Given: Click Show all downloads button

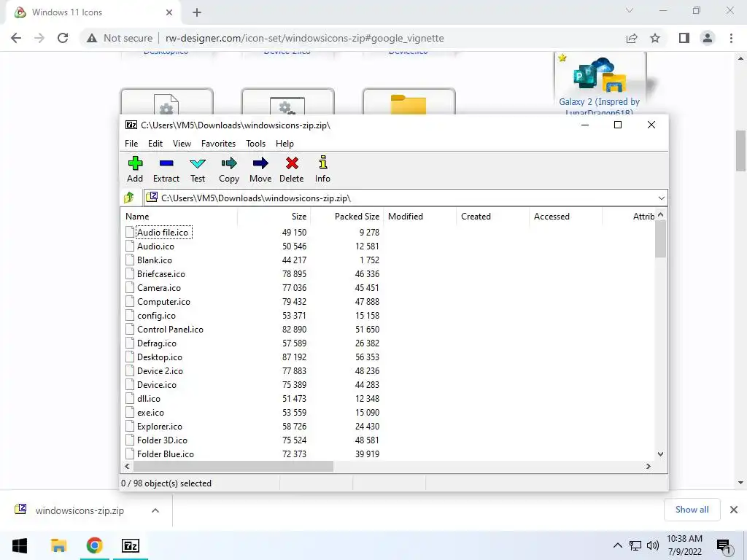Looking at the screenshot, I should tap(692, 510).
